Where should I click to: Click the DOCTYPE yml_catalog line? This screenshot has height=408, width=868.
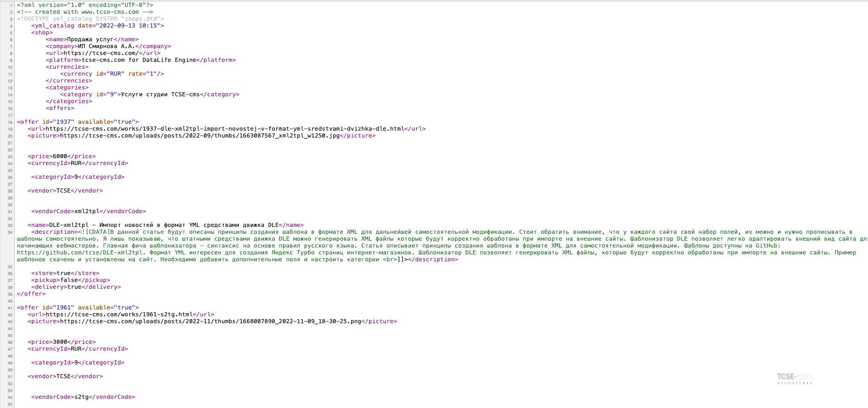tap(90, 19)
